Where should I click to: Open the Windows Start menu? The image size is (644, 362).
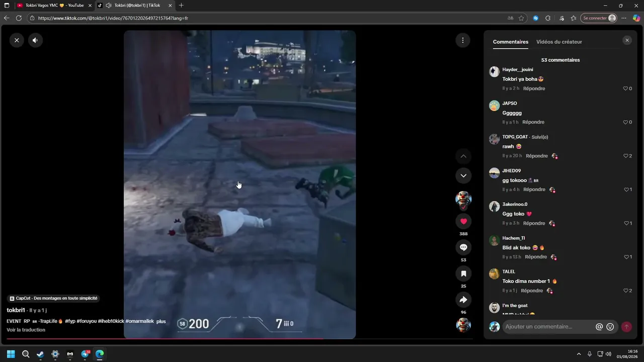pos(11,354)
